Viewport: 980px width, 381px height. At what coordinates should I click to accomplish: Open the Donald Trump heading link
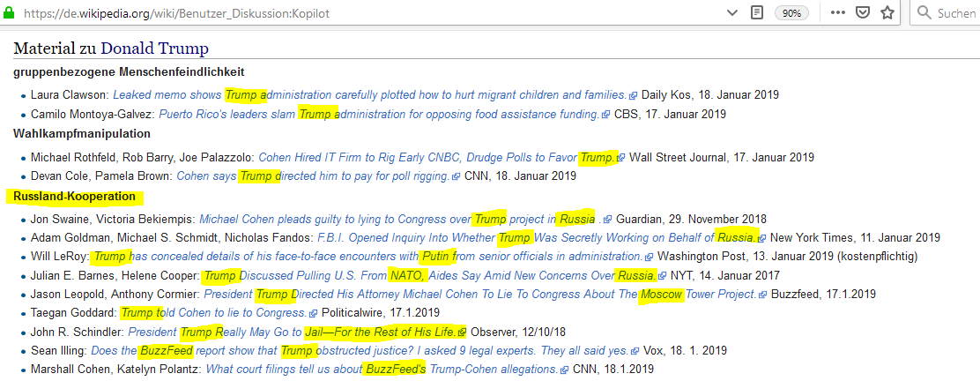(x=154, y=49)
